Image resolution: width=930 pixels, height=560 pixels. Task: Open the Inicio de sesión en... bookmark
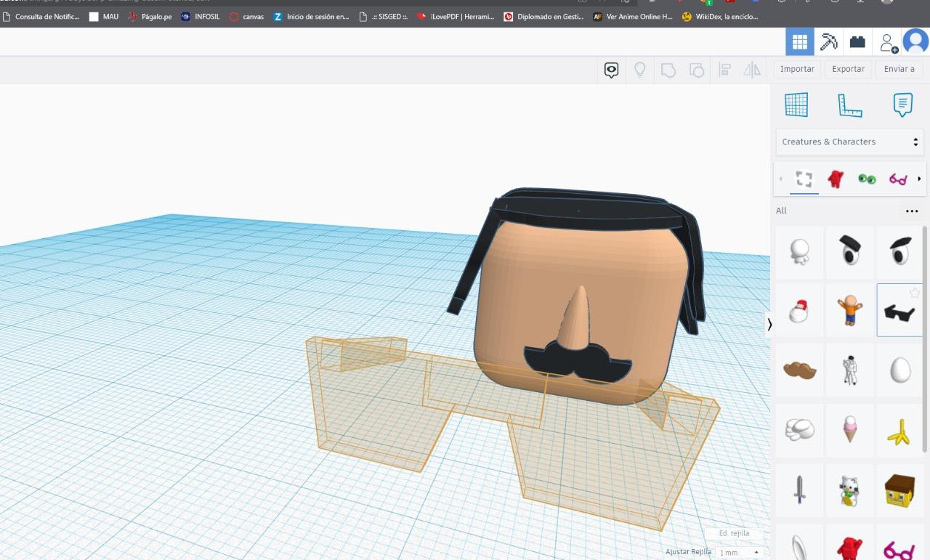tap(312, 16)
